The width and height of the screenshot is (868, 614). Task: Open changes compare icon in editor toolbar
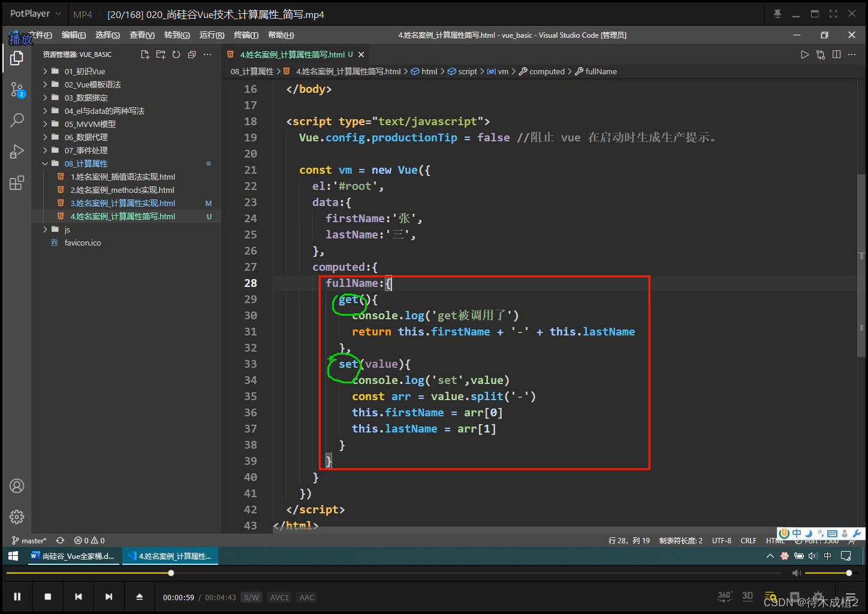click(x=821, y=55)
